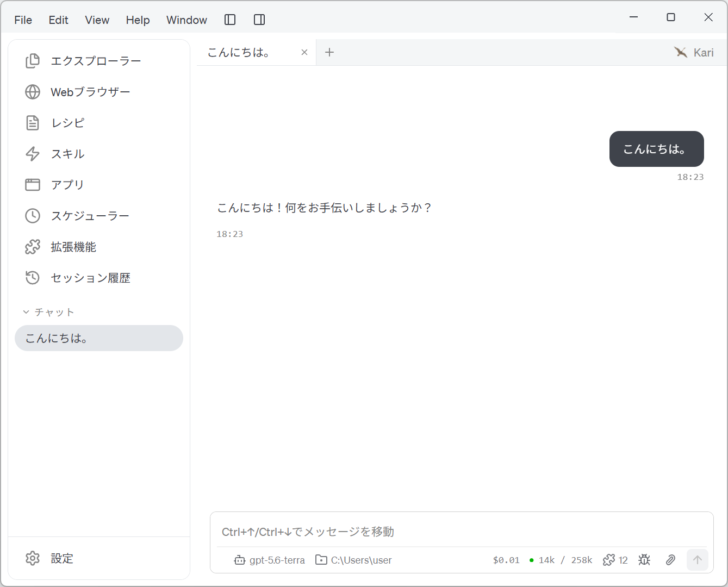Open the File menu

pos(23,20)
